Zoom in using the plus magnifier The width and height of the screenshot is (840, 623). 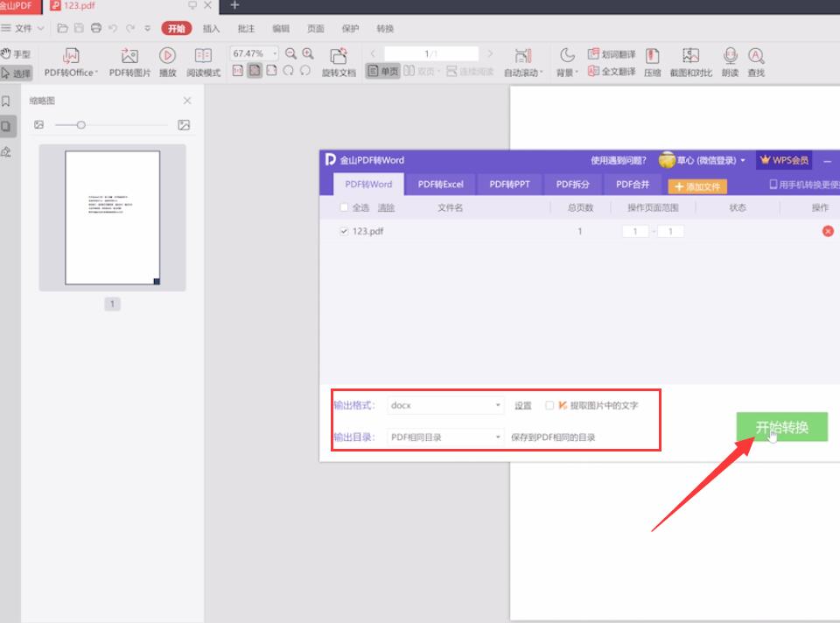[308, 53]
